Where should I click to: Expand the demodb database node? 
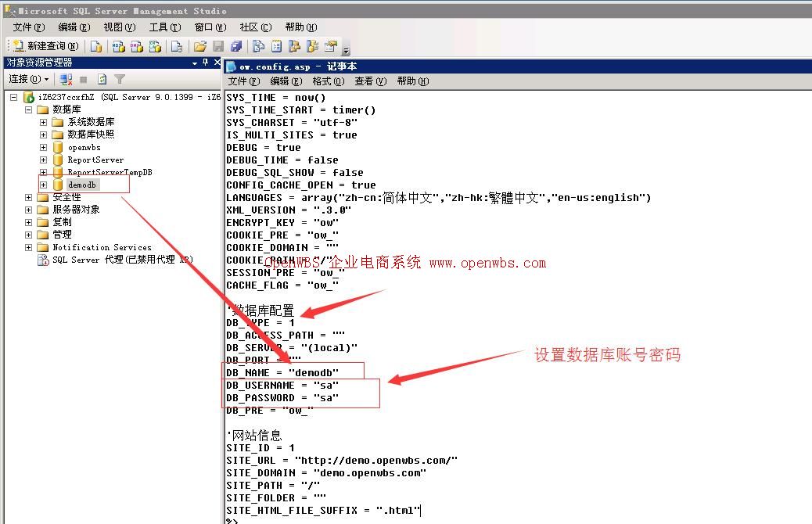(44, 185)
